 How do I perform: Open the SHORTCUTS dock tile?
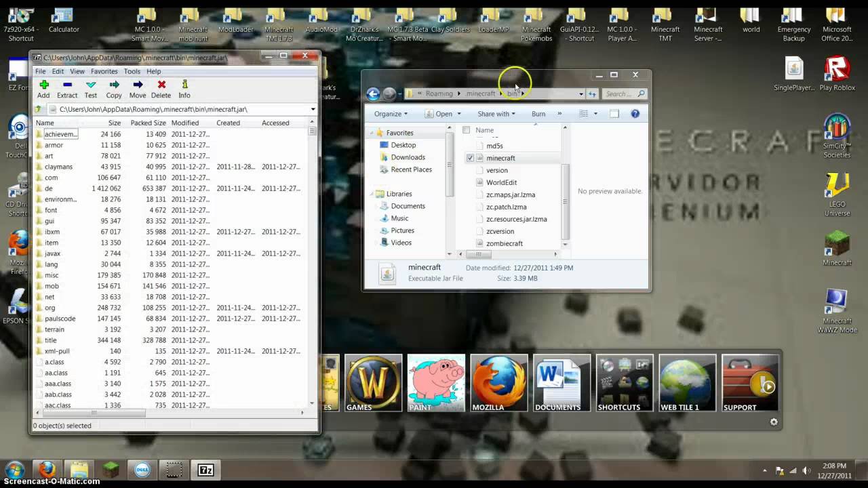pos(625,383)
